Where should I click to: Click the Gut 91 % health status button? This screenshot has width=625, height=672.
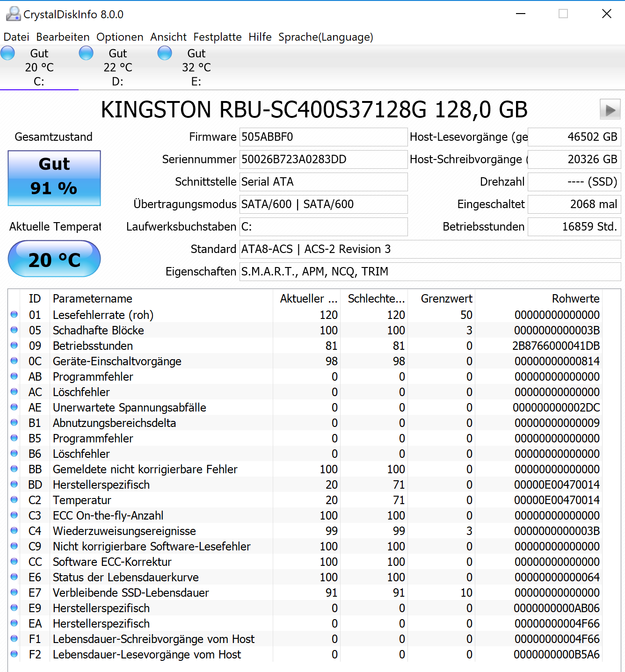54,178
